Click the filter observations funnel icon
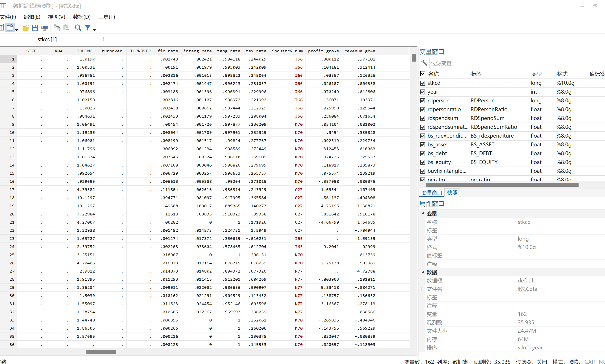Screen dimensions: 605x364 (88, 28)
